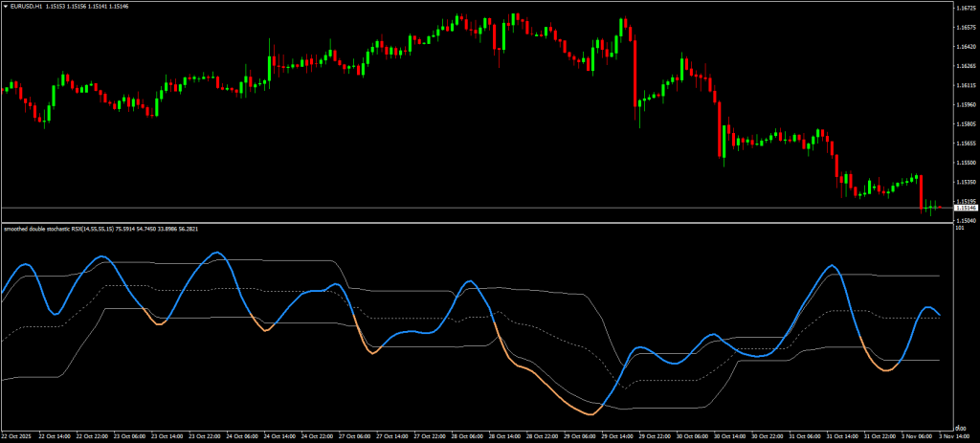Click the 3 Nov 14:00 time label
The width and height of the screenshot is (980, 443).
point(957,435)
